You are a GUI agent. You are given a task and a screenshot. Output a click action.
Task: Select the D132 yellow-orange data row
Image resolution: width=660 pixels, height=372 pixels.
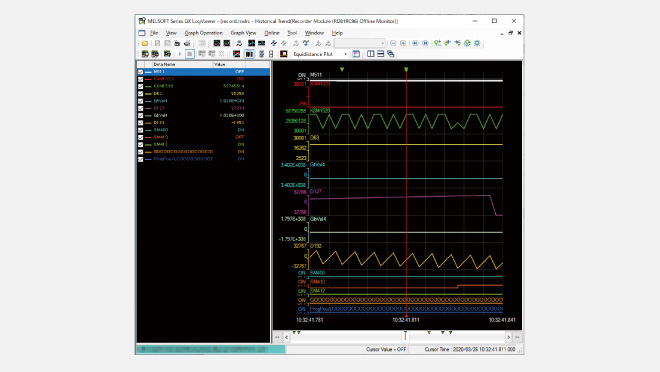pos(203,123)
